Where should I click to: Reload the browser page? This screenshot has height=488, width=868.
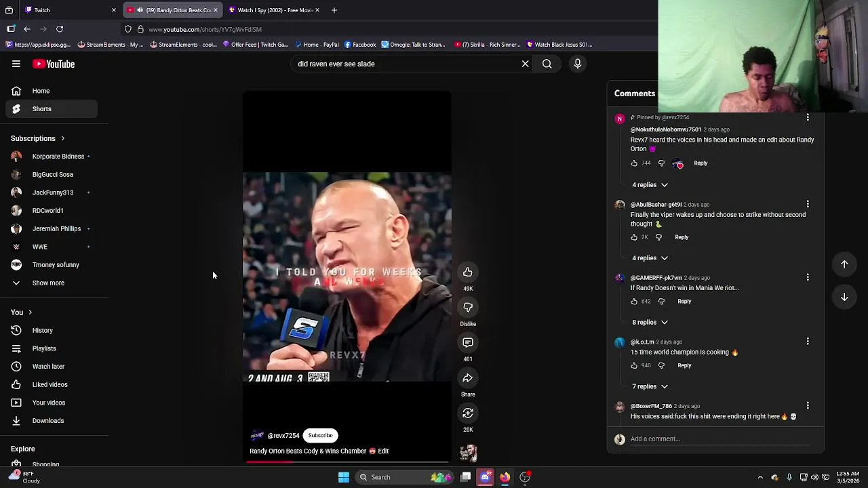tap(60, 29)
